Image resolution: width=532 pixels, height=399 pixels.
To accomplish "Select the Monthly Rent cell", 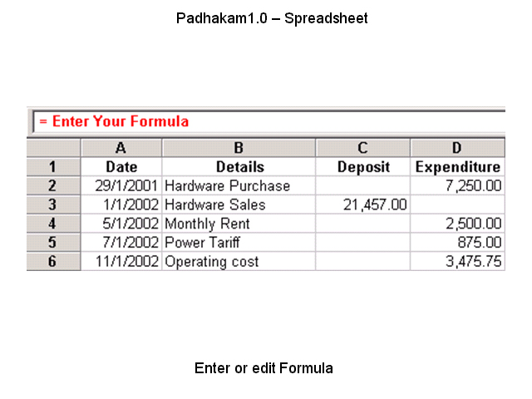I will click(x=239, y=224).
